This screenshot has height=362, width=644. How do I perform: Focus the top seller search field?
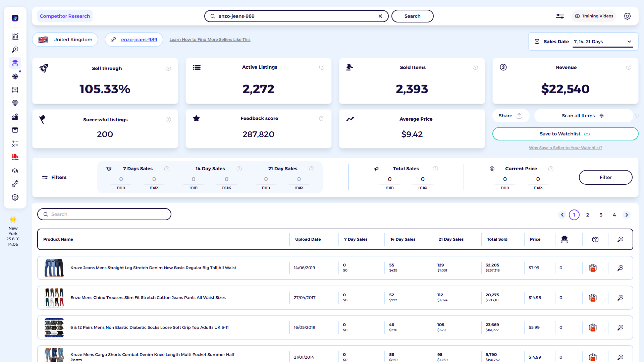(297, 16)
